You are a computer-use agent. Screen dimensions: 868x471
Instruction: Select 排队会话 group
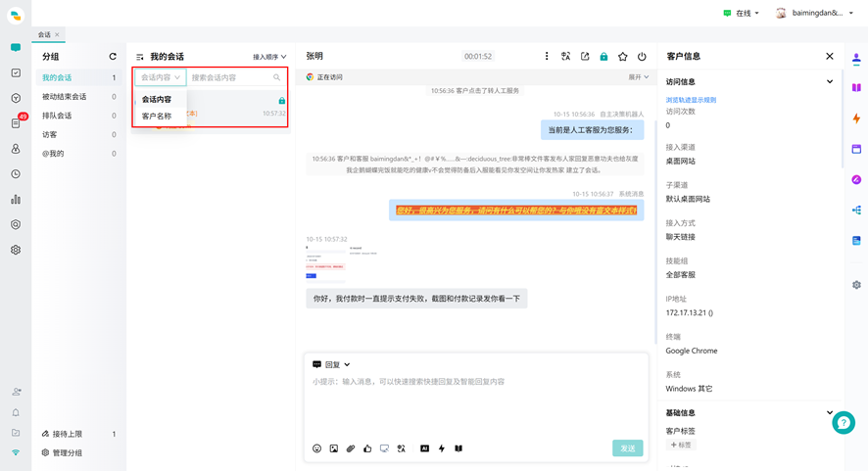point(78,116)
